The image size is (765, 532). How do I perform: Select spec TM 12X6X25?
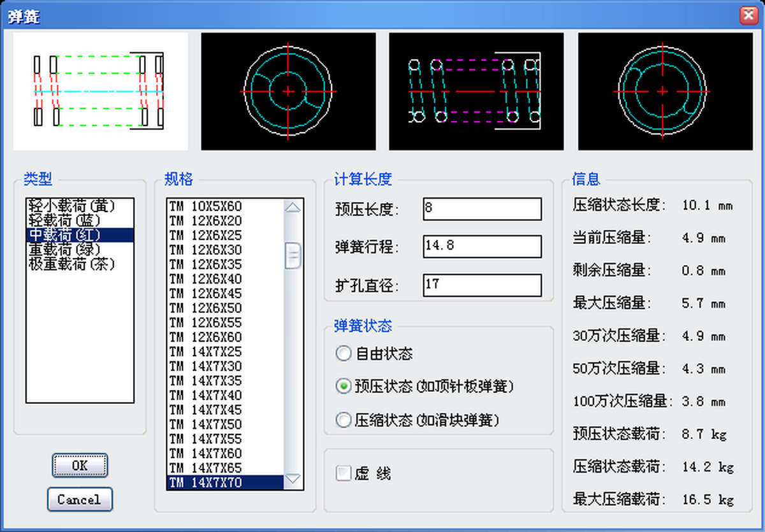[x=226, y=235]
